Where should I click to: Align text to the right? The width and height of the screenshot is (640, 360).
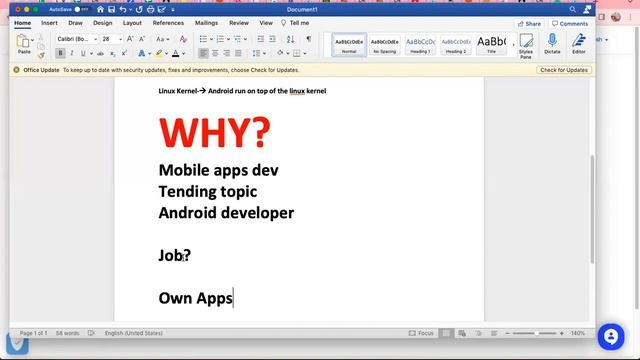coord(227,53)
